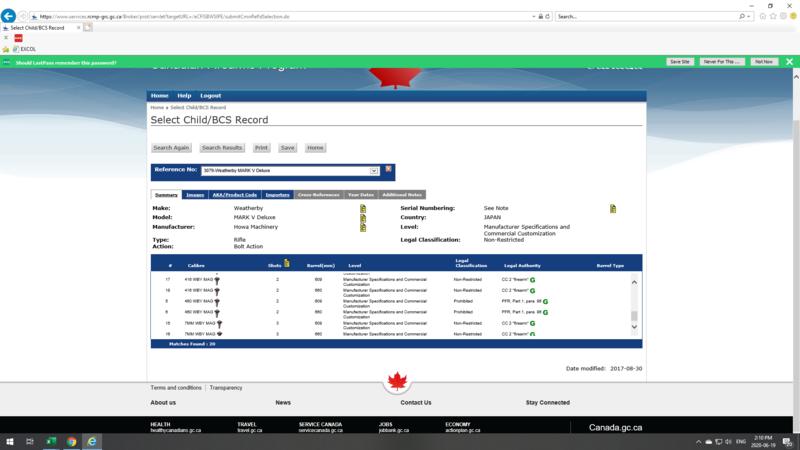Open the note icon beside Model MARK V Deluxe
Viewport: 800px width, 450px height.
point(363,218)
